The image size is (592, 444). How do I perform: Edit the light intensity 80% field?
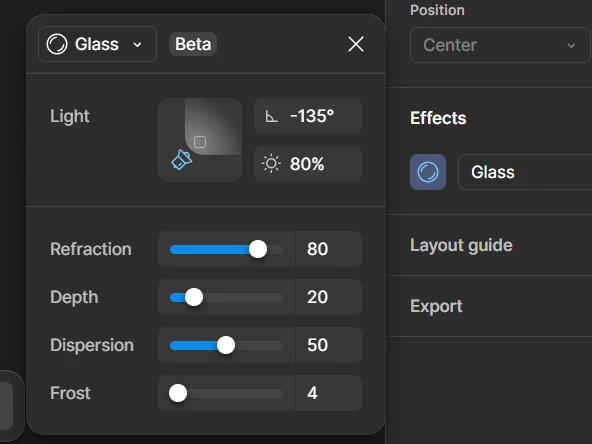pos(308,164)
